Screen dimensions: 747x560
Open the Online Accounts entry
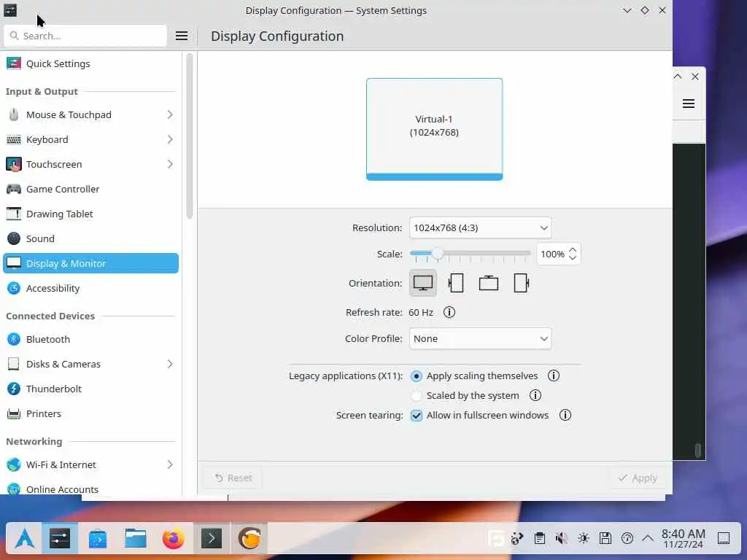[90, 489]
